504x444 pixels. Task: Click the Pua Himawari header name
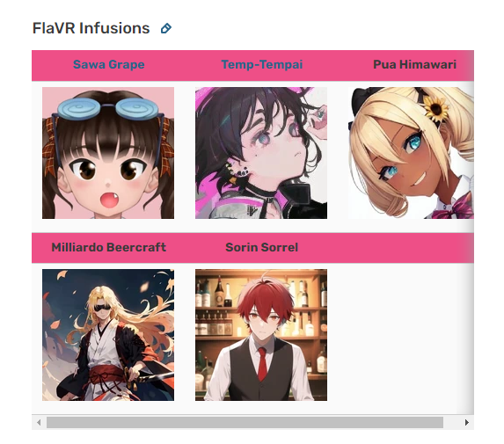pyautogui.click(x=414, y=64)
